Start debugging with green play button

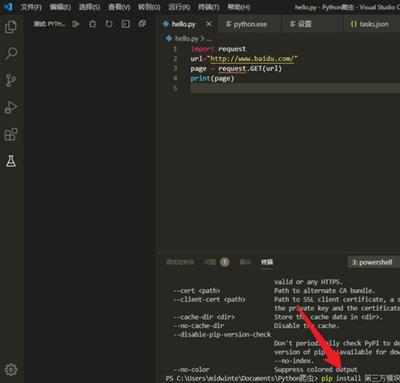coord(76,24)
